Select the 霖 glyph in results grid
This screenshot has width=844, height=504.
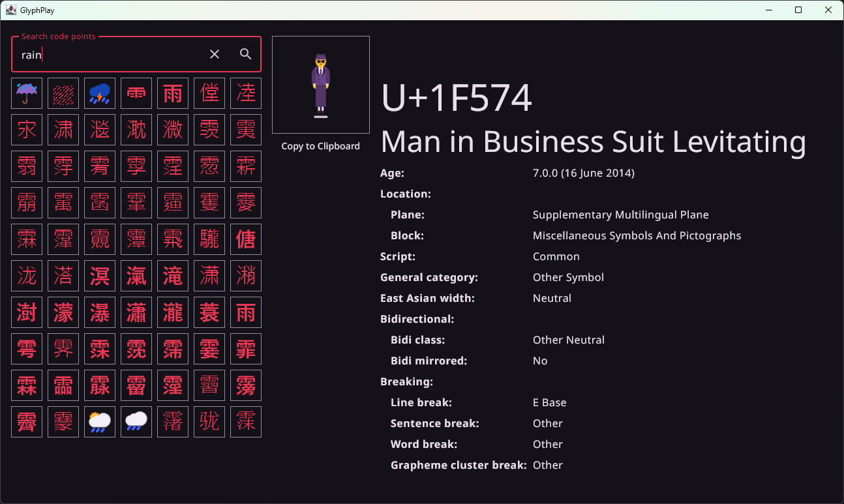coord(27,385)
